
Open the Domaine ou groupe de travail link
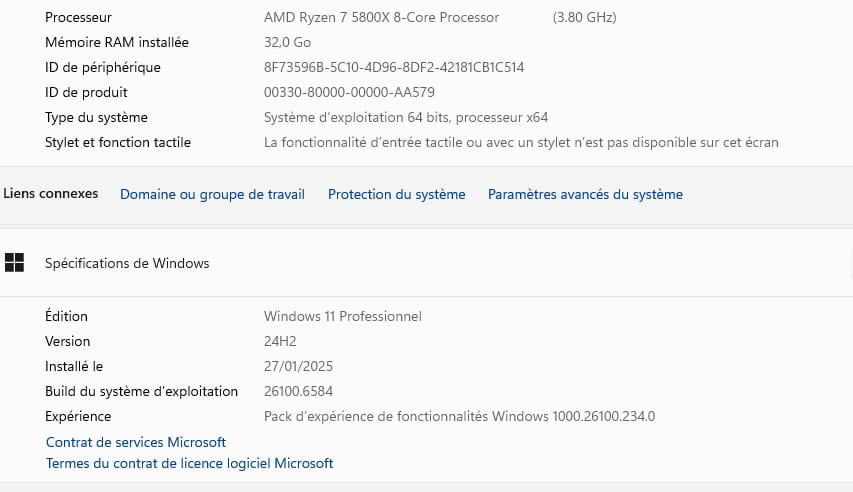tap(212, 194)
